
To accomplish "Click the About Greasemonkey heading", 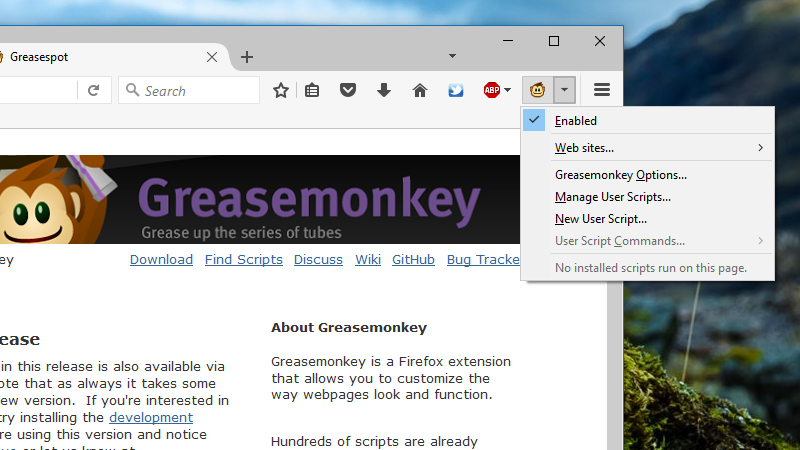I will coord(349,328).
